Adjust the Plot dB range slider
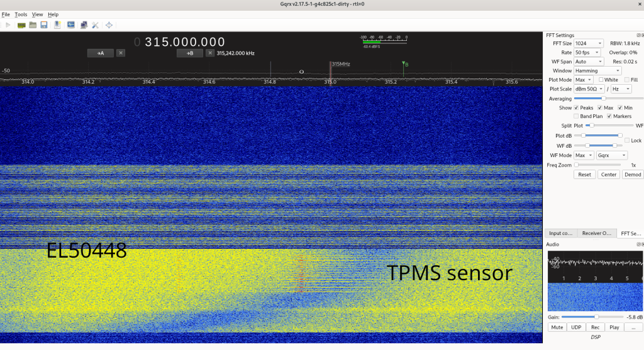This screenshot has height=350, width=644. pos(598,135)
